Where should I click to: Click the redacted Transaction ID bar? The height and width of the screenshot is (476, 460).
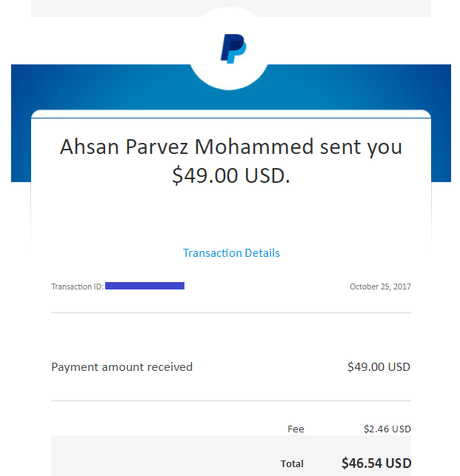[x=144, y=285]
